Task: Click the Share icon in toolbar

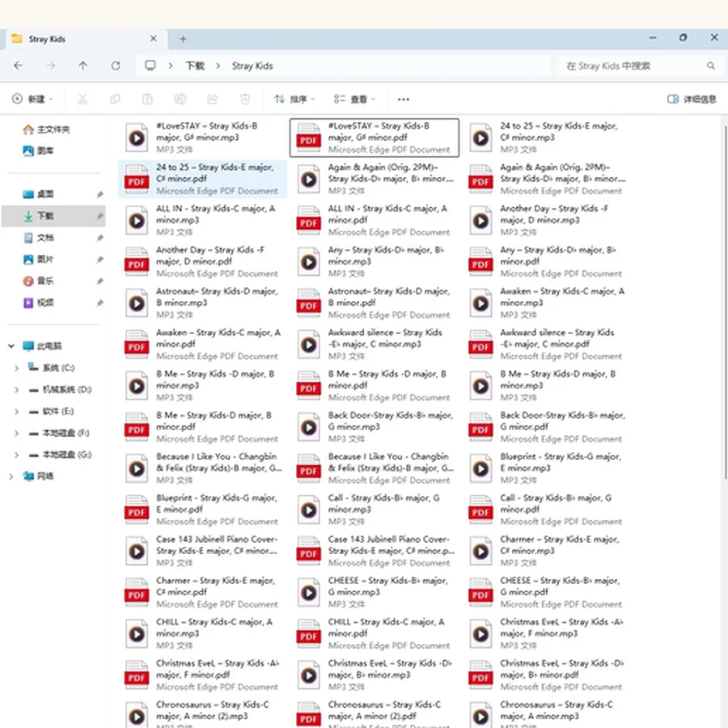Action: (x=213, y=99)
